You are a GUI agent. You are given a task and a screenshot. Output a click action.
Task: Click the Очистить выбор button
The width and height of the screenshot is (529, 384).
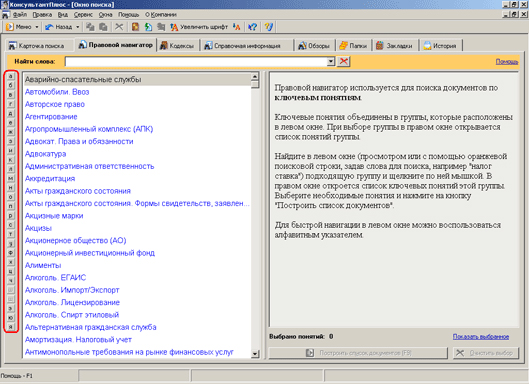486,353
